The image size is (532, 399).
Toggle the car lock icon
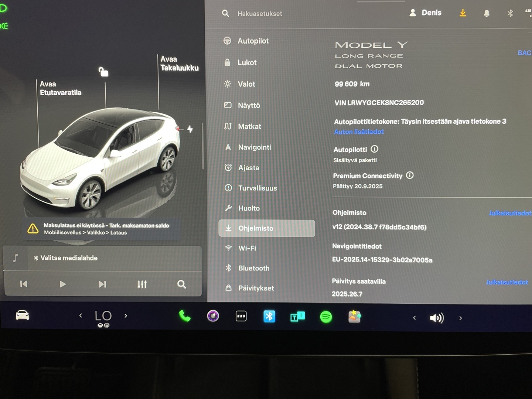[103, 72]
